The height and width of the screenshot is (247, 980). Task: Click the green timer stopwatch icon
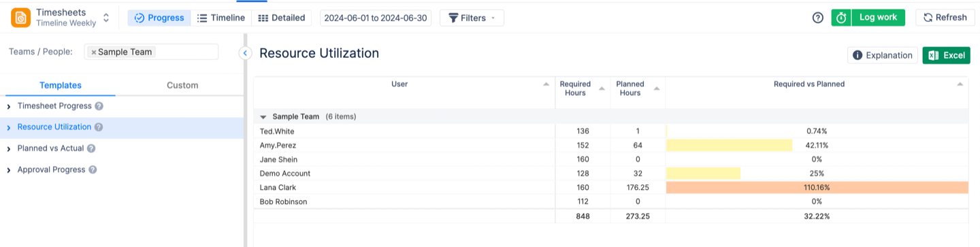[842, 18]
